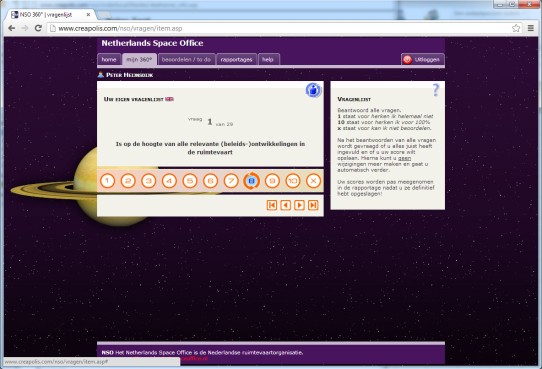Select score 1 radio circle
This screenshot has width=542, height=369.
tap(108, 181)
